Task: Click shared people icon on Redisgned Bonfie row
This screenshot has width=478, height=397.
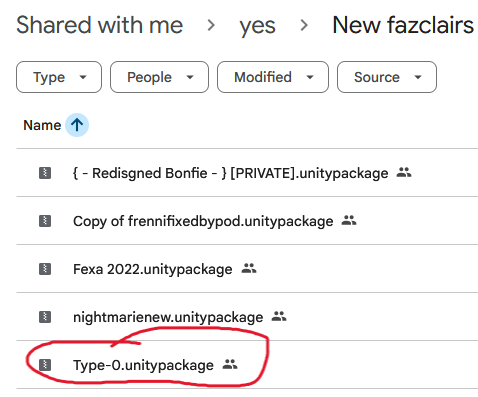Action: pos(404,172)
